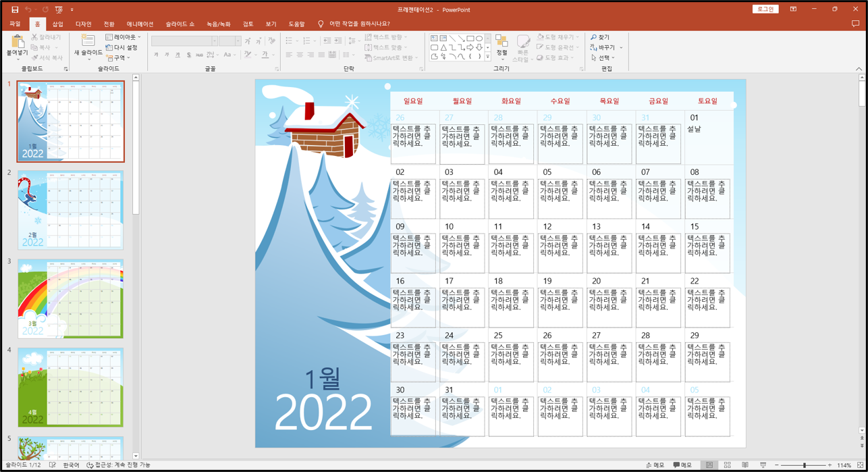Open the 전환 tab
Viewport: 868px width, 472px height.
point(109,24)
